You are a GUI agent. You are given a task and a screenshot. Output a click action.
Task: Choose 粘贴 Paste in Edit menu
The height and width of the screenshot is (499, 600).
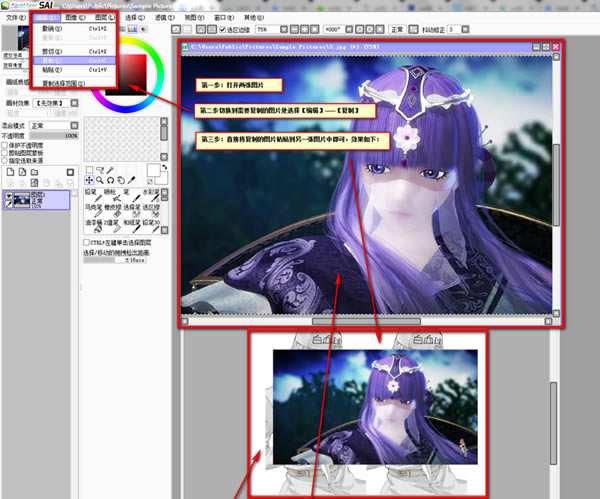[74, 70]
